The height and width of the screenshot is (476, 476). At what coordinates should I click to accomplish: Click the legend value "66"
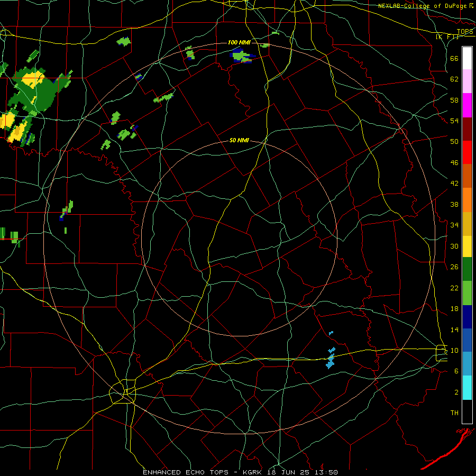click(x=454, y=58)
